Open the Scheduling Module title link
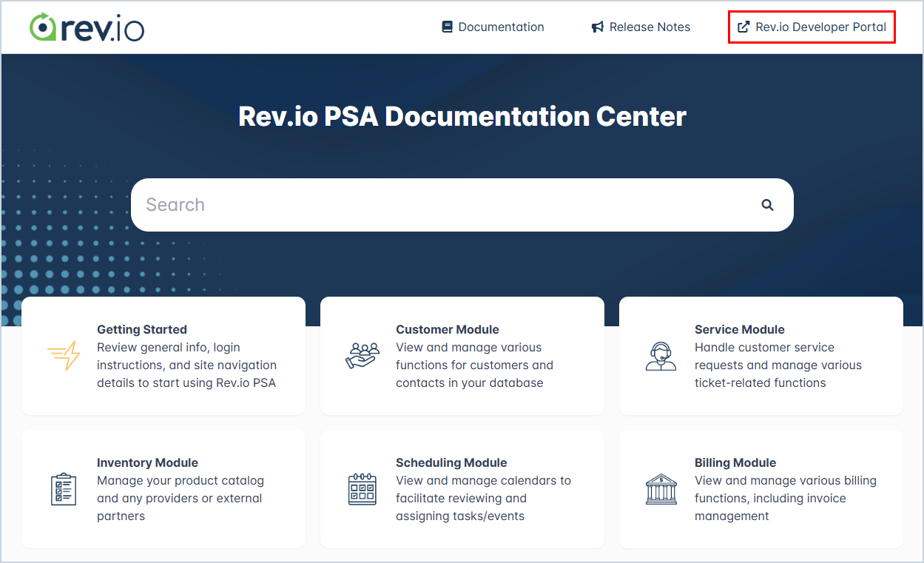Viewport: 924px width, 563px height. point(451,462)
